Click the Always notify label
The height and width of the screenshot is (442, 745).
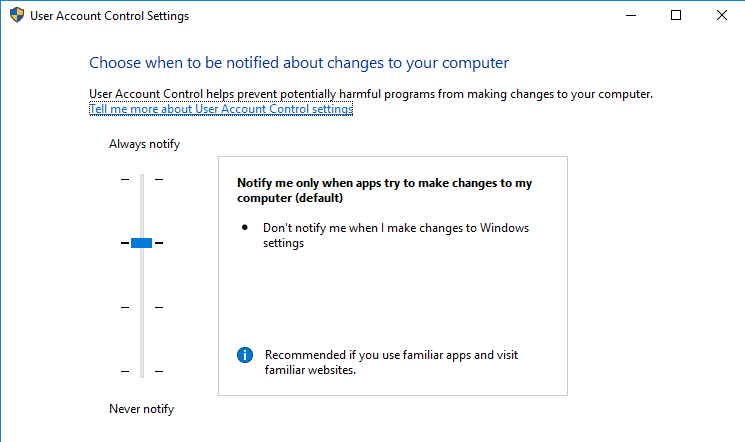[x=144, y=144]
